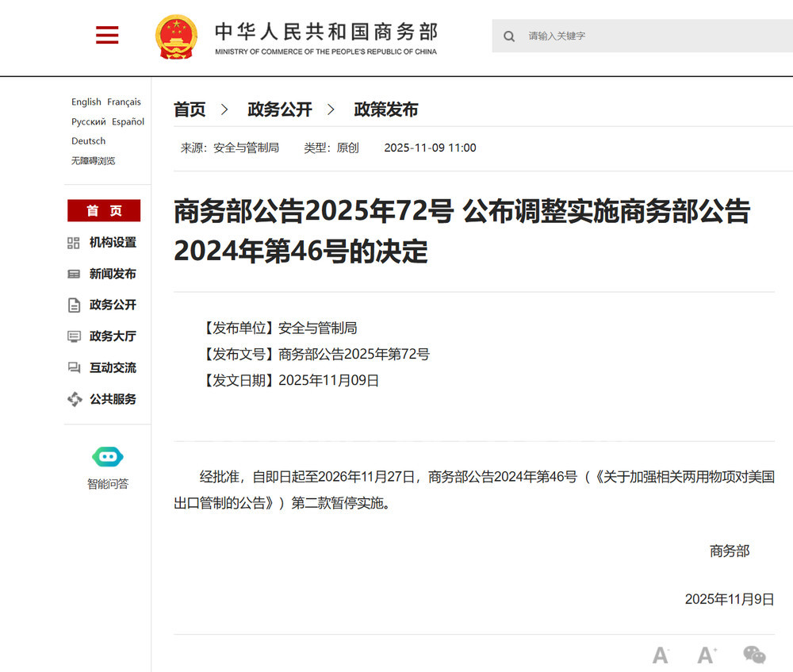The height and width of the screenshot is (672, 793).
Task: Click the red 首页 sidebar button
Action: tap(104, 210)
